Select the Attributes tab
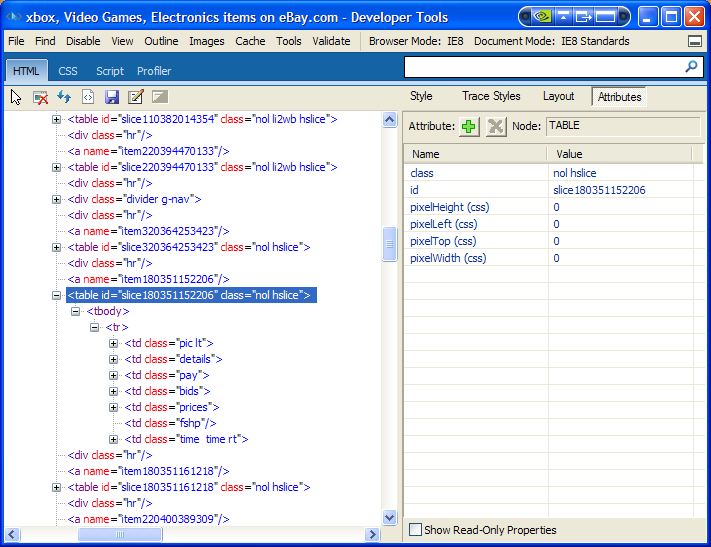 619,97
